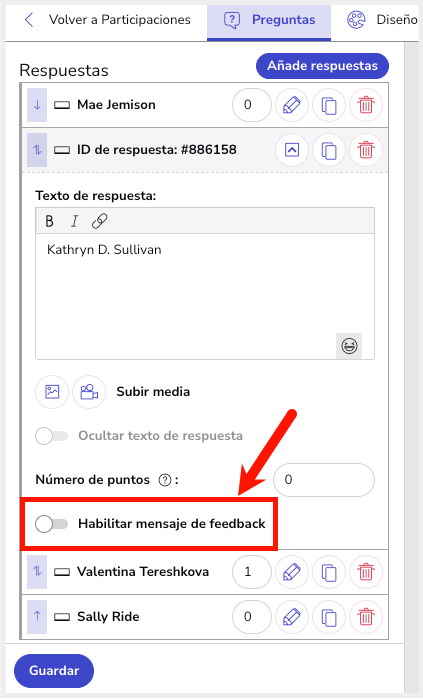The width and height of the screenshot is (423, 699).
Task: Duplicate the Mae Jemison answer
Action: tap(329, 106)
